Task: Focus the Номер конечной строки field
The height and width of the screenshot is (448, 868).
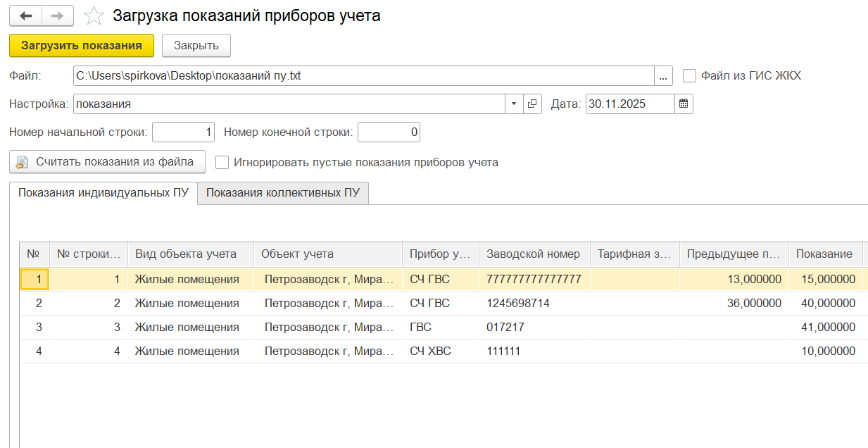Action: [x=389, y=132]
